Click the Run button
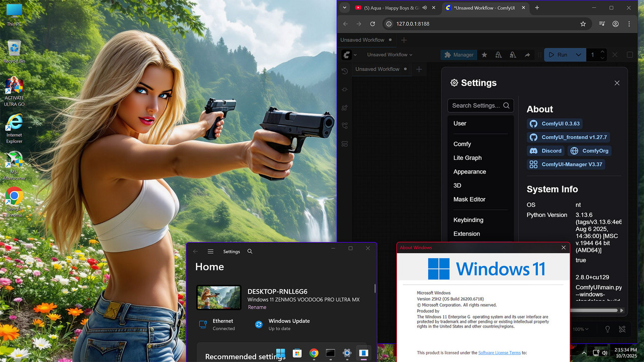The height and width of the screenshot is (362, 644). (x=558, y=55)
